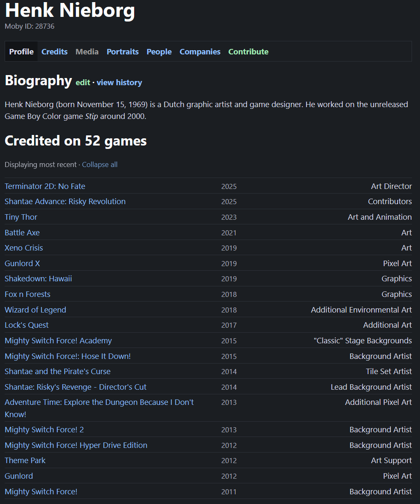Click Wizard of Legend link

[x=35, y=310]
